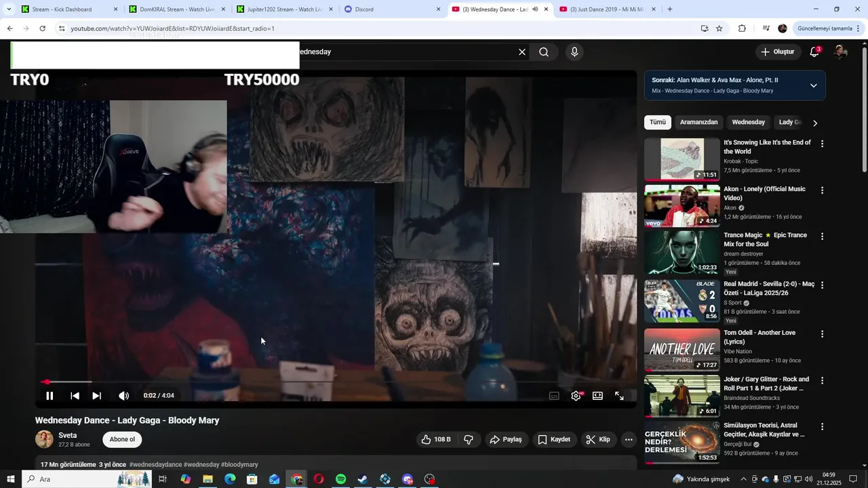
Task: Switch to Just Dance 2019 tab
Action: tap(607, 9)
